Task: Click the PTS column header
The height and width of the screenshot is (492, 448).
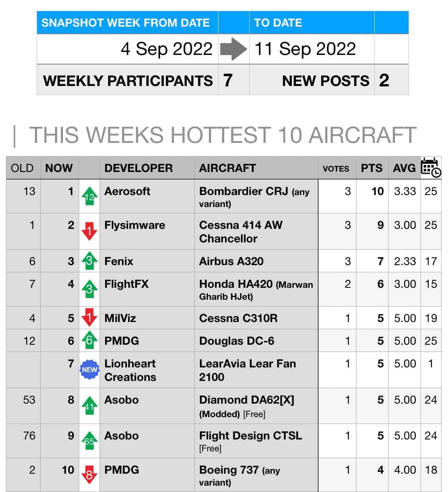Action: [372, 168]
